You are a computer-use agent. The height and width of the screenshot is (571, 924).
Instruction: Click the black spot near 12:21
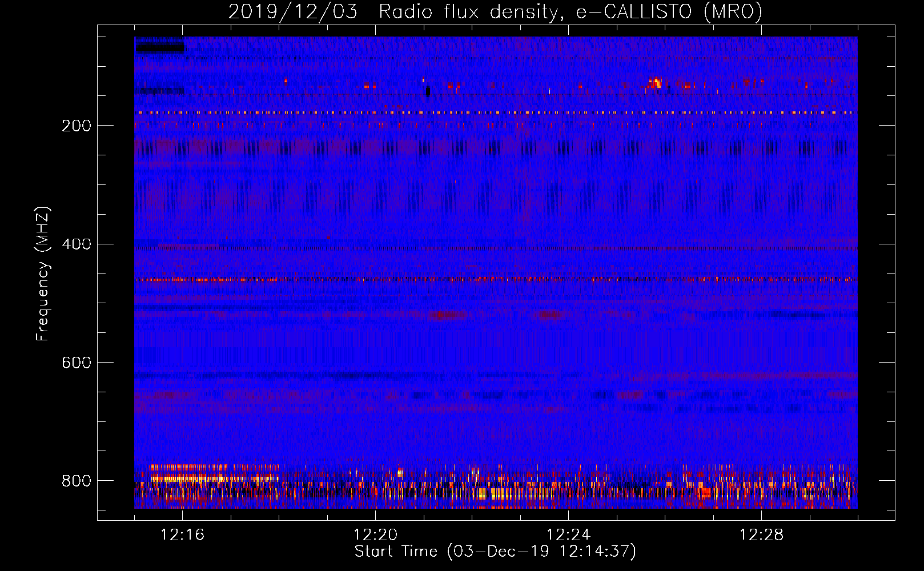(428, 91)
